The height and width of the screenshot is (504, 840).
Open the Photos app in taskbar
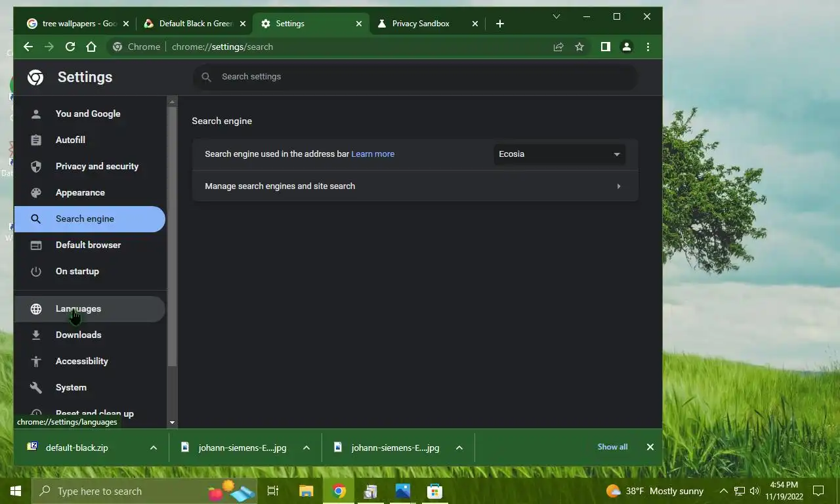tap(403, 491)
